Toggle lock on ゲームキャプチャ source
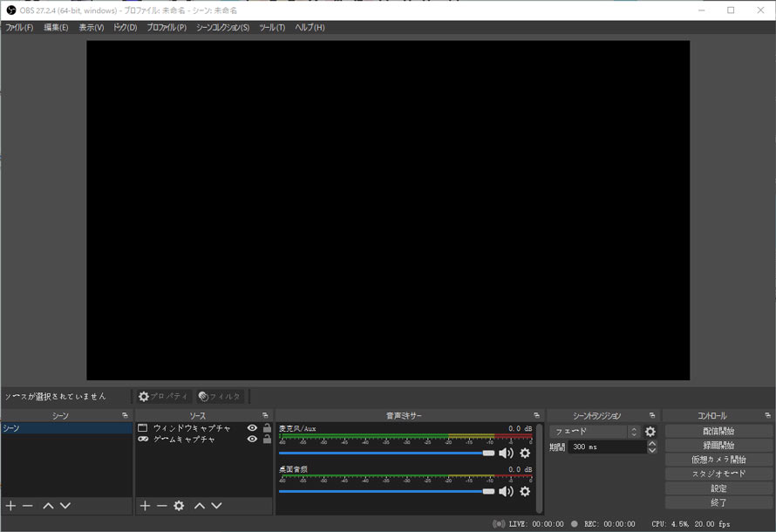The height and width of the screenshot is (532, 776). tap(267, 439)
